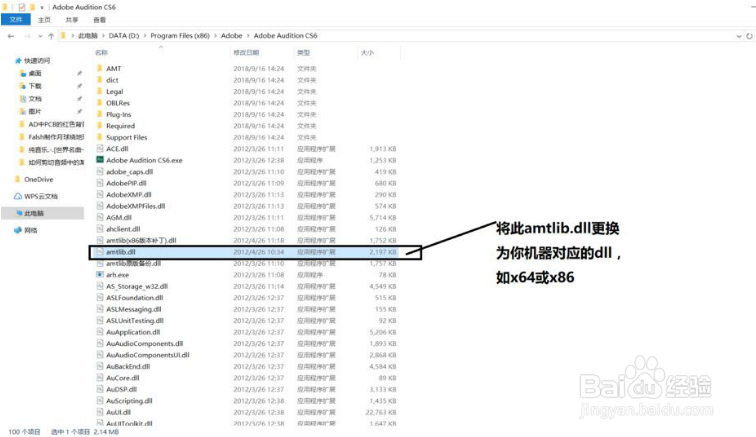756x437 pixels.
Task: Select the AdobePIP.dll file icon
Action: (100, 183)
